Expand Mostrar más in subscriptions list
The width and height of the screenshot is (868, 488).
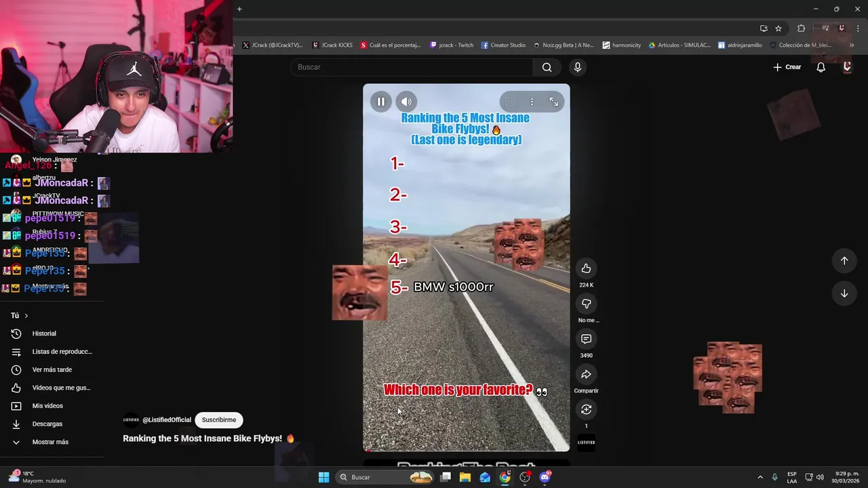(x=50, y=286)
